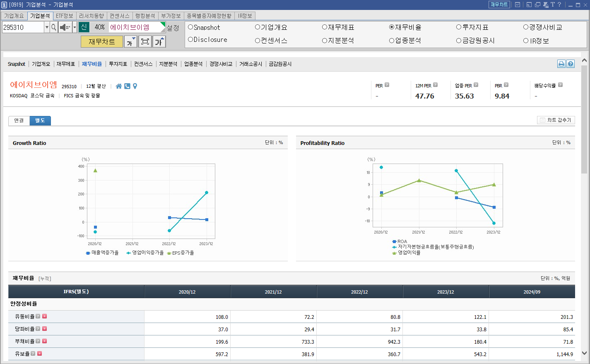Click the help icon next to PER
This screenshot has height=364, width=590.
[387, 84]
